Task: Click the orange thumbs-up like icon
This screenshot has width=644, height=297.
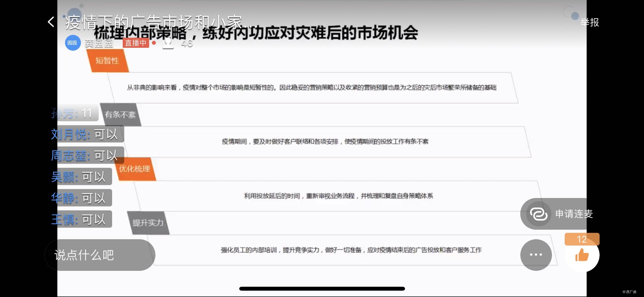Action: click(x=582, y=255)
